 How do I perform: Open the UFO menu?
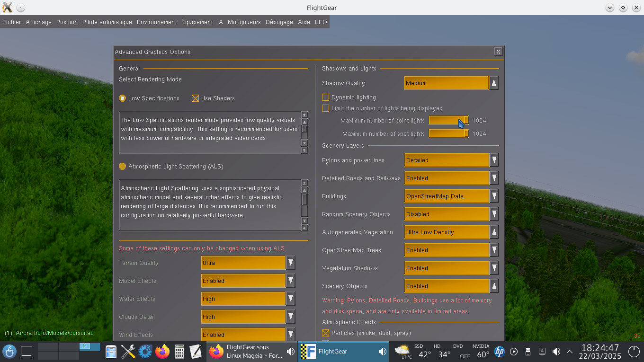tap(321, 22)
